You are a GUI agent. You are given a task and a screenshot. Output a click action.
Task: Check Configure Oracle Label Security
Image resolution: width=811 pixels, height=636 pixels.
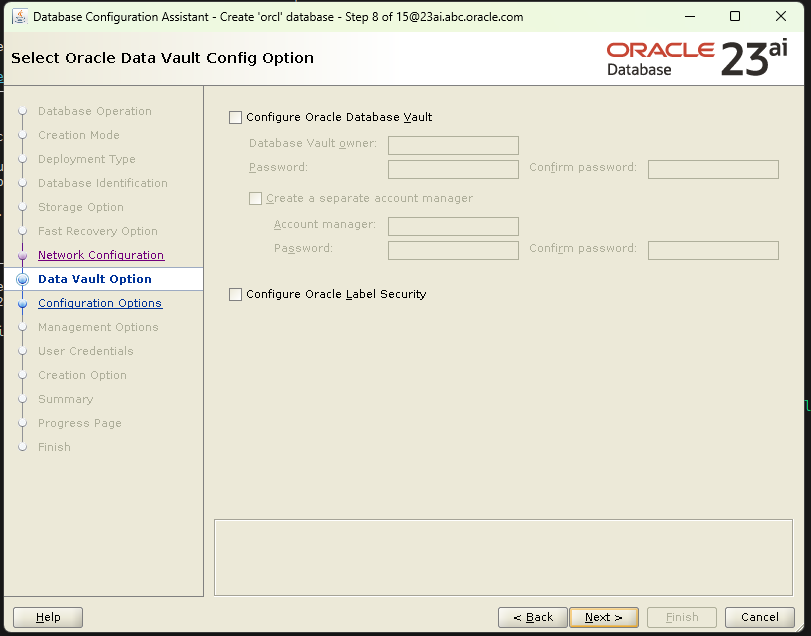pyautogui.click(x=235, y=294)
